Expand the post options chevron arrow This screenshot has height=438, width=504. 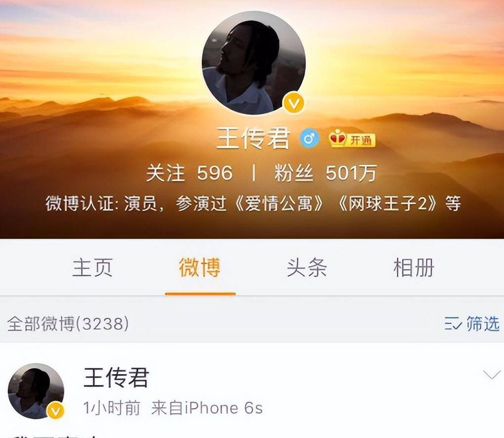click(x=492, y=375)
